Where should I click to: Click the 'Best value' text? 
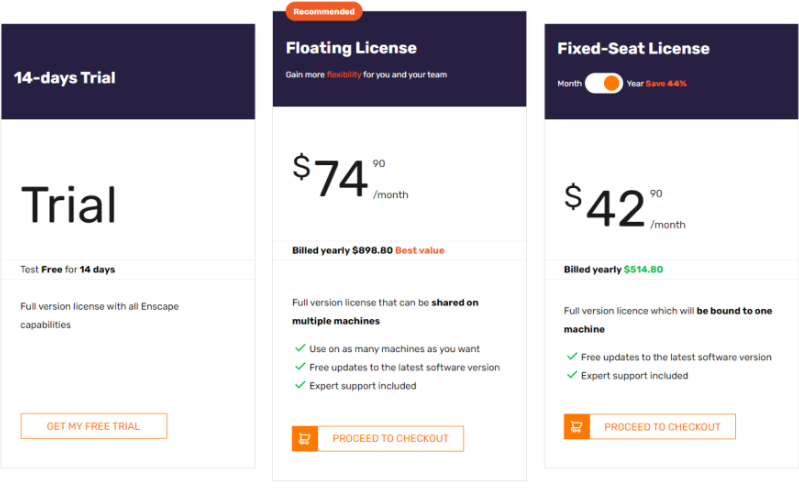[x=420, y=250]
